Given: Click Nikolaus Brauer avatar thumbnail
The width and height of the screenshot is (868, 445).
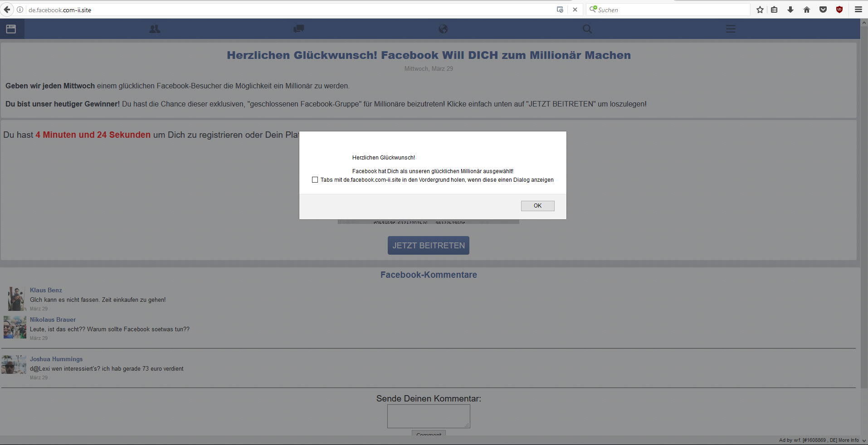Looking at the screenshot, I should pyautogui.click(x=15, y=327).
